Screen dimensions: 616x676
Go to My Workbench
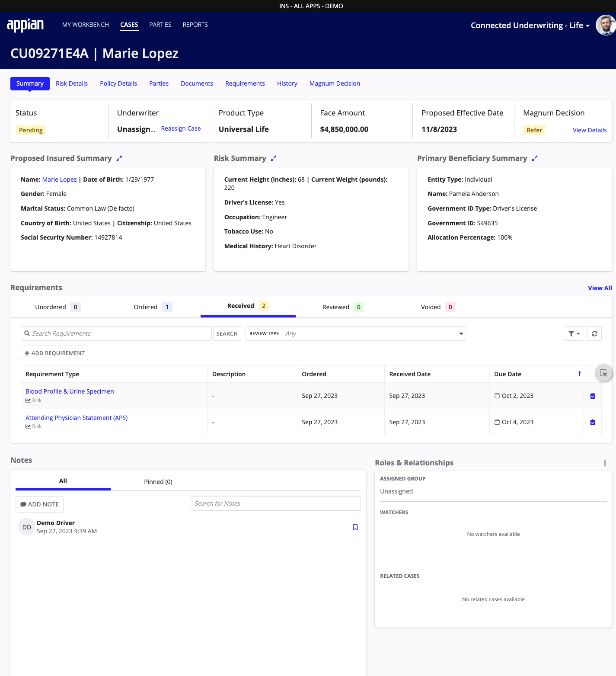(86, 25)
